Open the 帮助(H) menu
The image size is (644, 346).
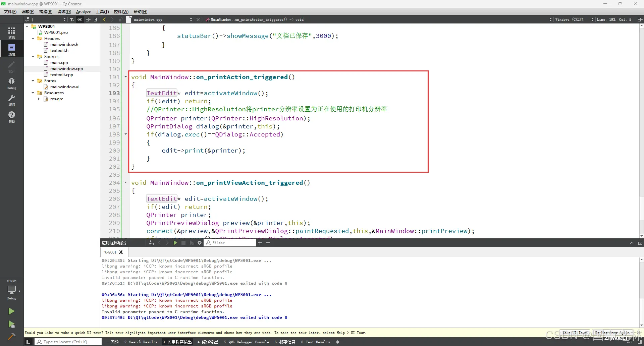[x=140, y=12]
